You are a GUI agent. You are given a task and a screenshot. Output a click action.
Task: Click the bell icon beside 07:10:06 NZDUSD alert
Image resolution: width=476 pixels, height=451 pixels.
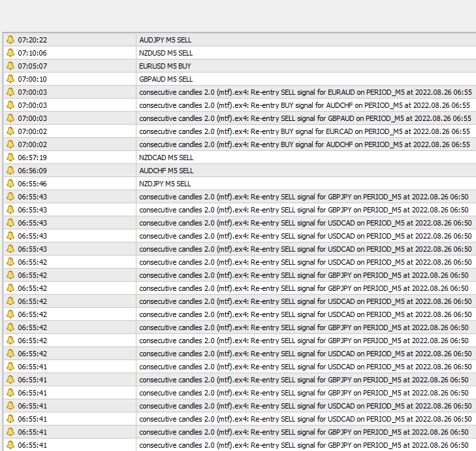(x=10, y=53)
